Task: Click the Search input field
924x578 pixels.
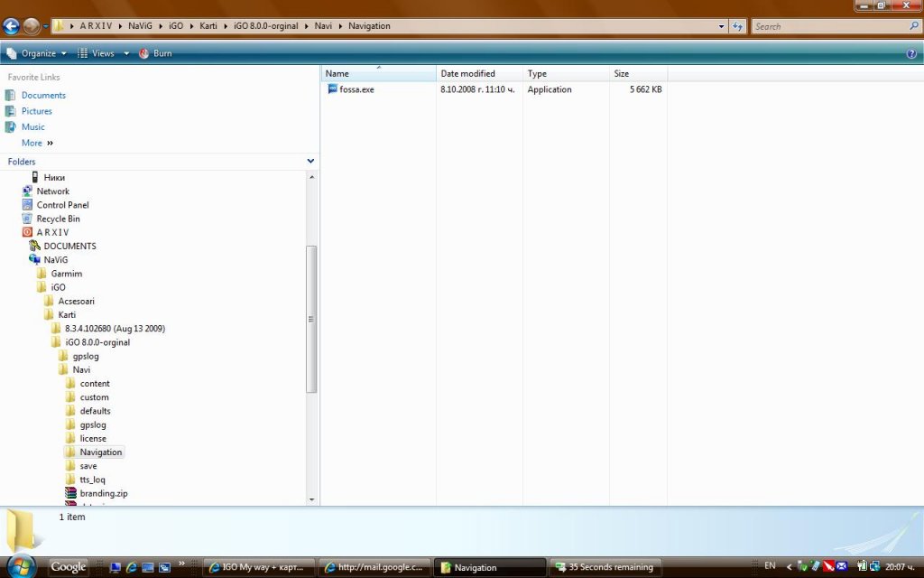Action: coord(830,26)
